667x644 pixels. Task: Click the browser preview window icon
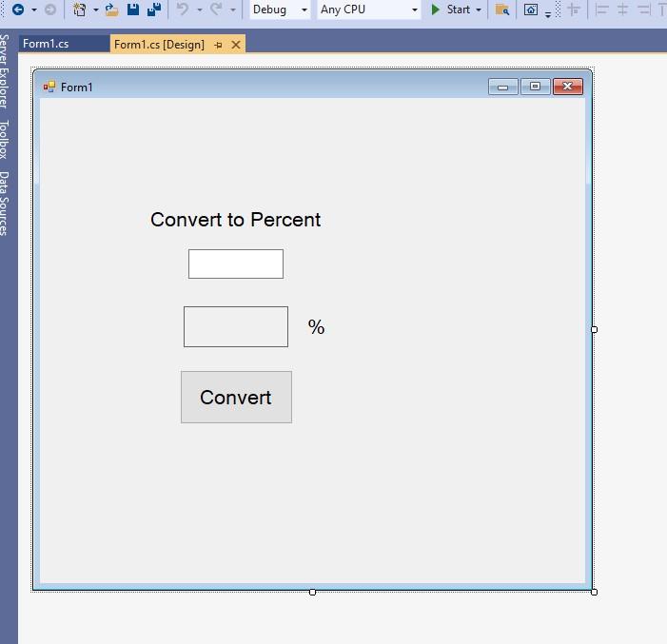pos(530,10)
